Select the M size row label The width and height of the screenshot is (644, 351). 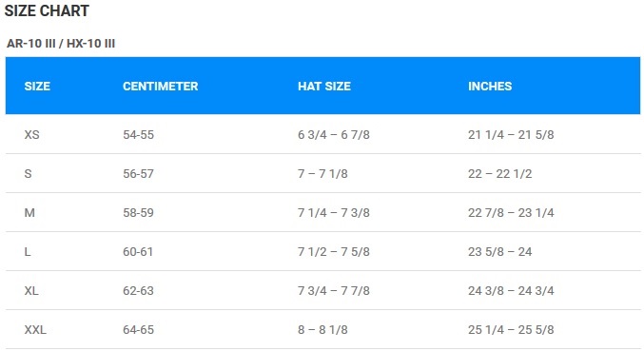[29, 213]
